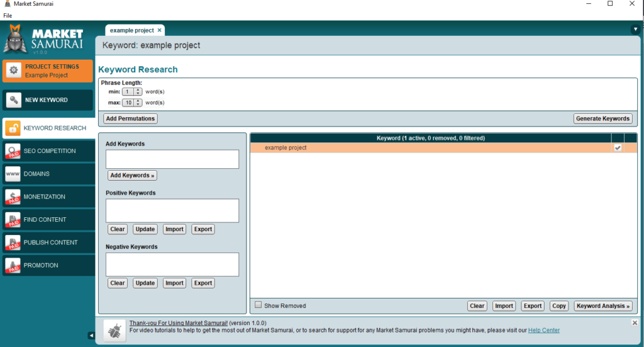Export Positive Keywords
Screen dimensions: 644x347
point(203,229)
